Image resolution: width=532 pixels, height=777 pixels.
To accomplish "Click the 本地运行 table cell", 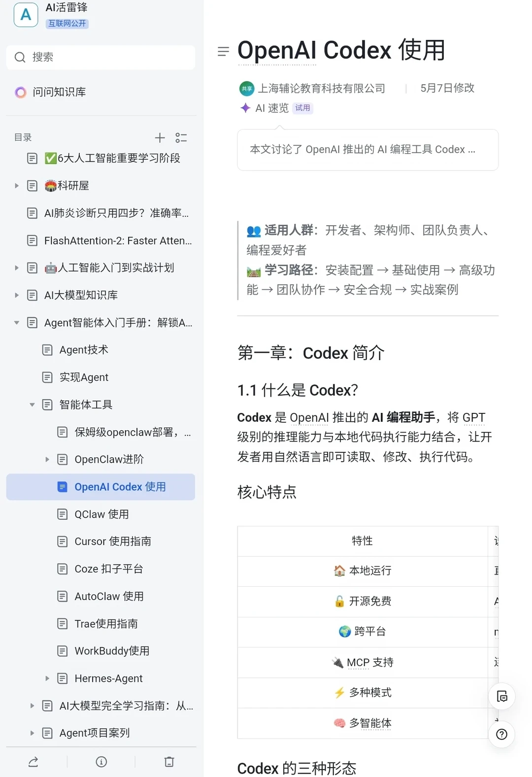I will coord(363,571).
